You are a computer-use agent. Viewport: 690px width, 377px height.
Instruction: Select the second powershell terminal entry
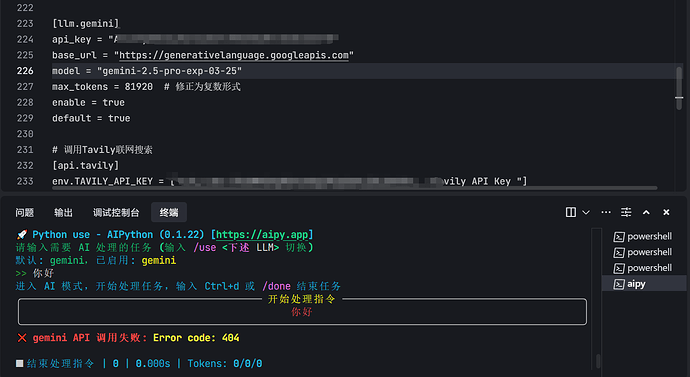(643, 253)
